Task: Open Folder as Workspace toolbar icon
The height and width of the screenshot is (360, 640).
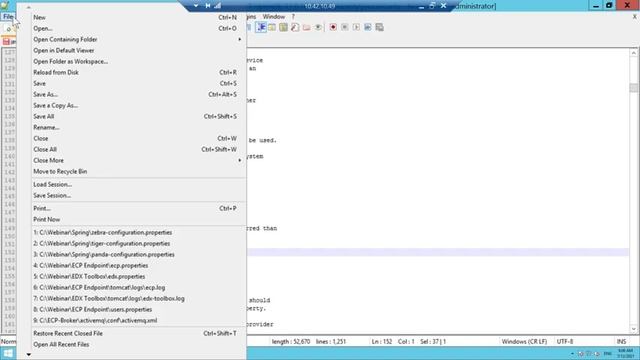Action: [307, 27]
